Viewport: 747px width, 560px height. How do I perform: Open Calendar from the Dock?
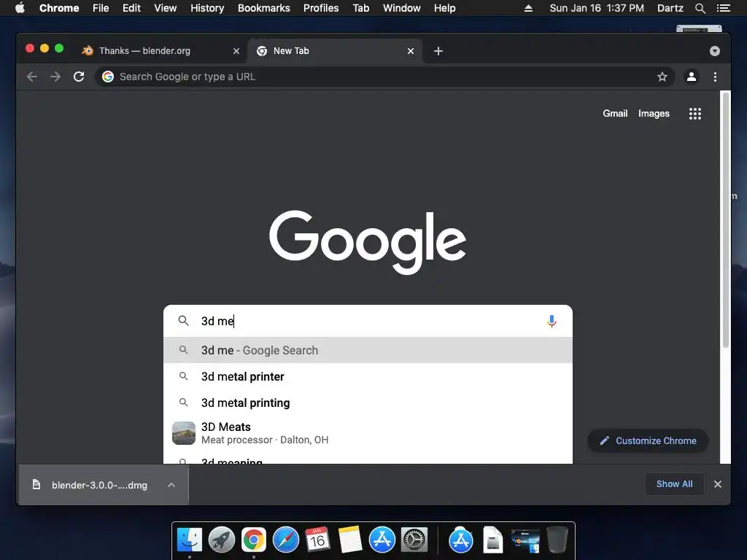coord(318,540)
